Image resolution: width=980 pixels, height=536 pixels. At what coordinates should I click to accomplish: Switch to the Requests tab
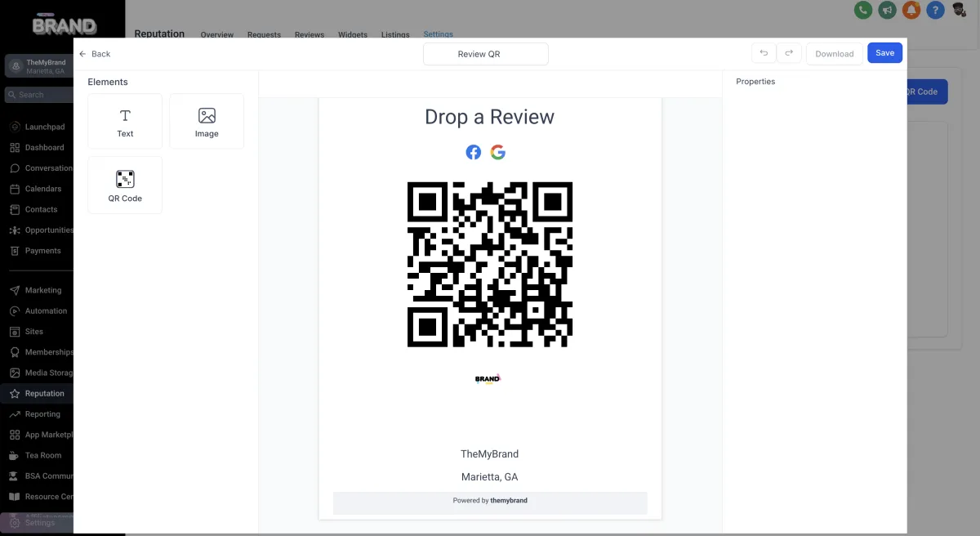click(264, 35)
